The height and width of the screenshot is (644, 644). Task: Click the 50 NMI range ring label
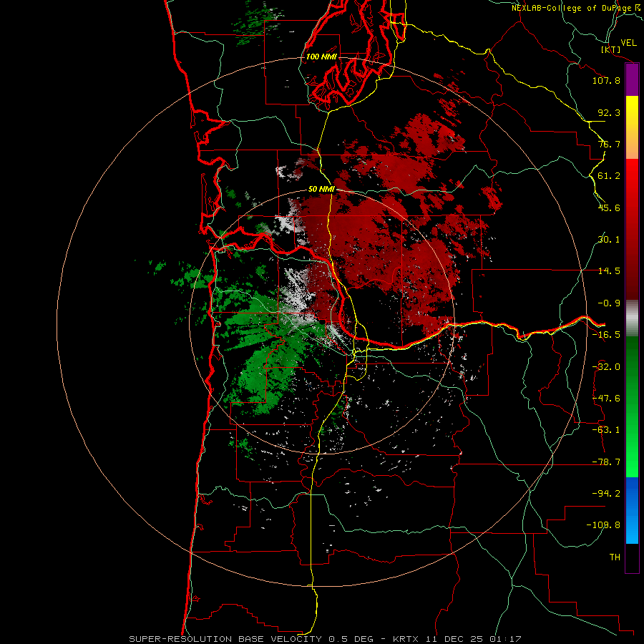pos(321,190)
